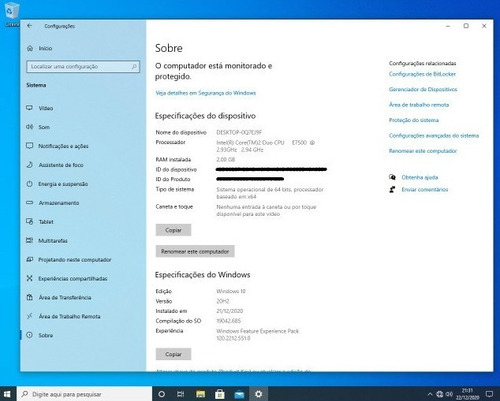Click the Armazenamento drive icon

(30, 203)
